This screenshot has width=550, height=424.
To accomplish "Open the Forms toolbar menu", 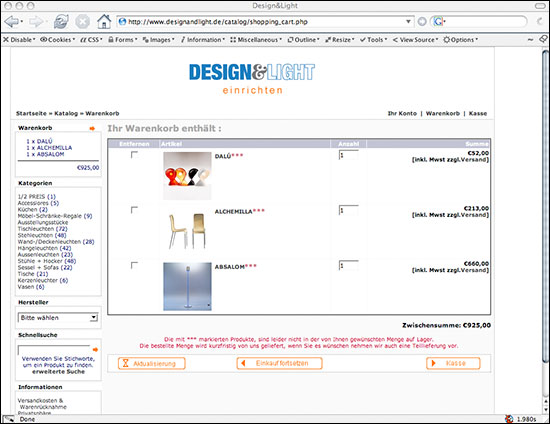I will point(123,40).
